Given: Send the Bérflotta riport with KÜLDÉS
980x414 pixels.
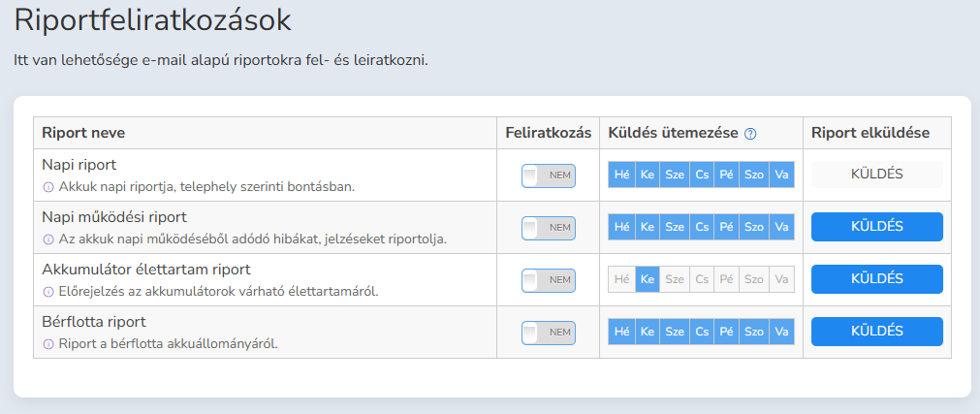Looking at the screenshot, I should 876,332.
